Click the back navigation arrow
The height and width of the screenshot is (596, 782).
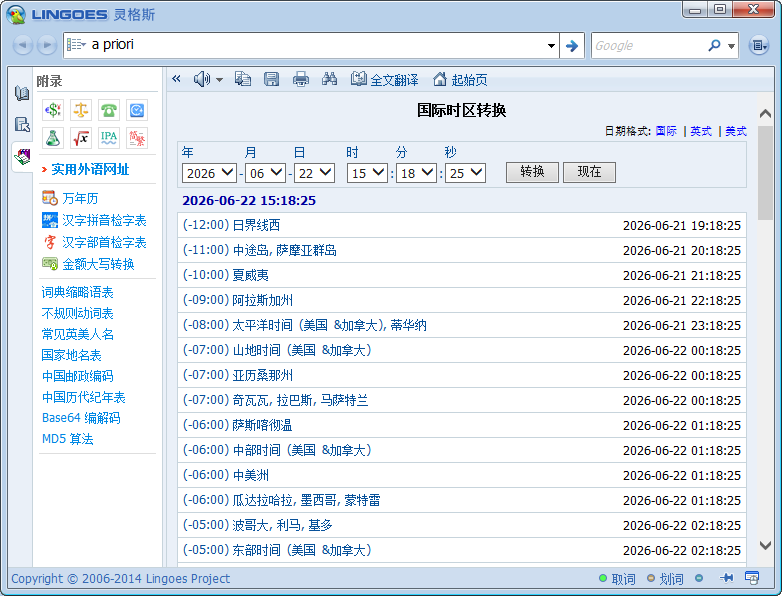pos(22,45)
